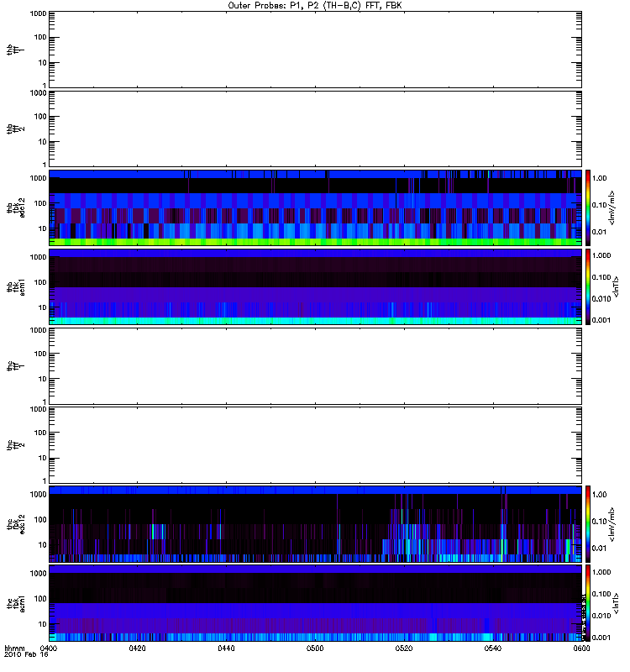Click the "0540" time axis label

493,648
